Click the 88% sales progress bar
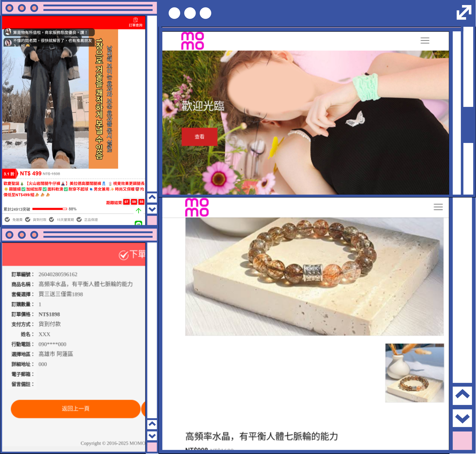 coord(50,209)
